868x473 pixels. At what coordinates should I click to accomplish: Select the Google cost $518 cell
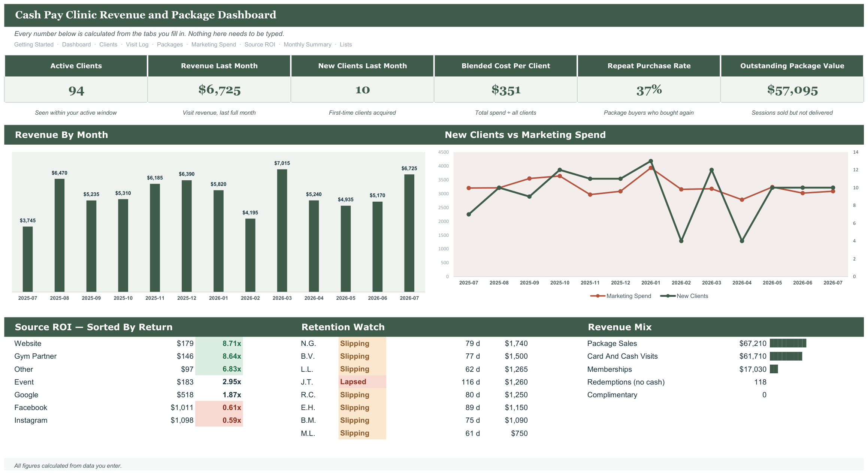[x=185, y=395]
